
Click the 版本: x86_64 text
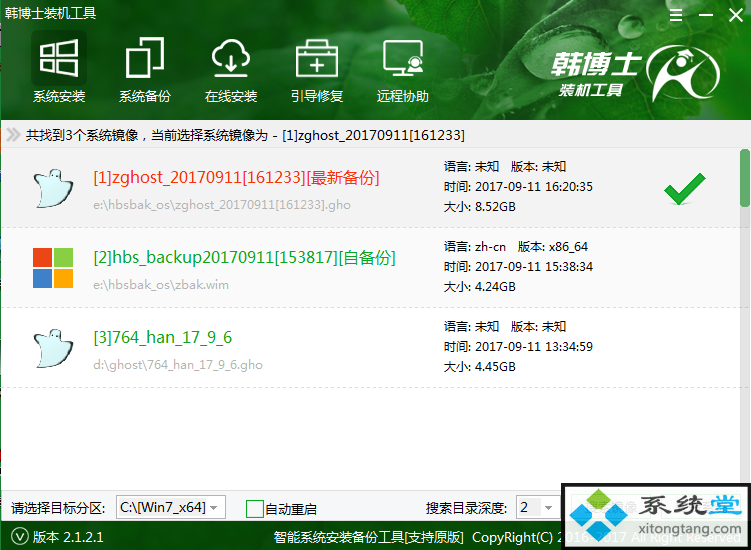[553, 247]
